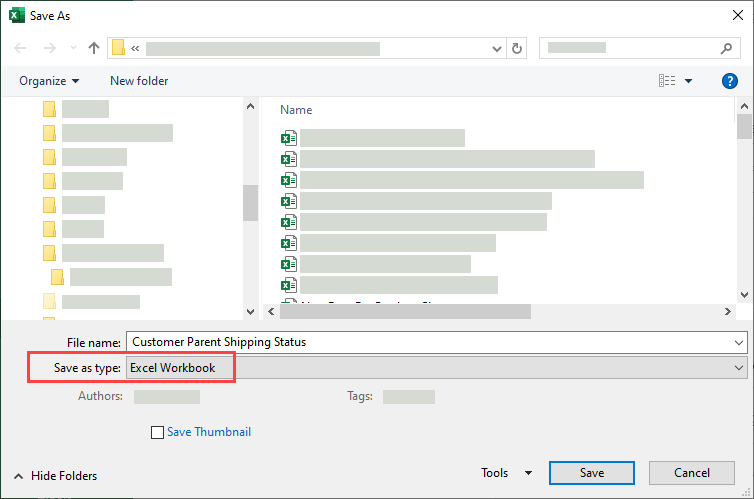The width and height of the screenshot is (754, 499).
Task: Click the Back navigation arrow
Action: coord(20,48)
